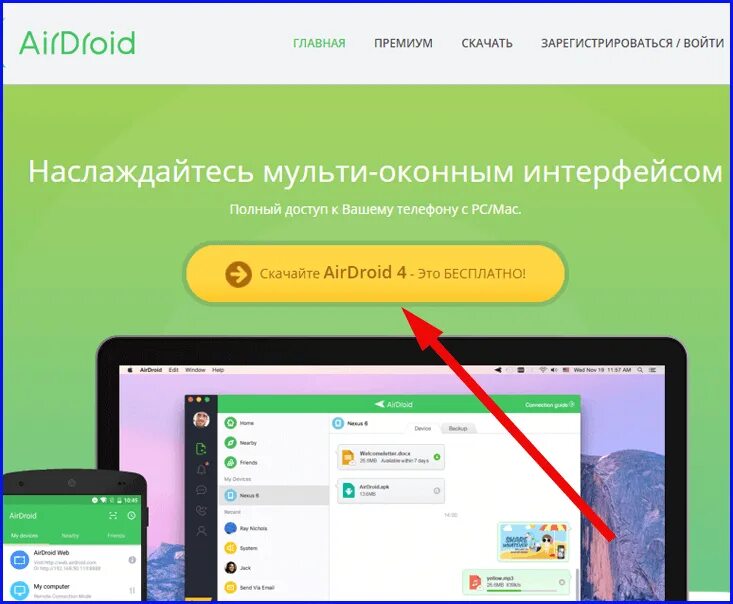Click the Connection guide link

549,404
